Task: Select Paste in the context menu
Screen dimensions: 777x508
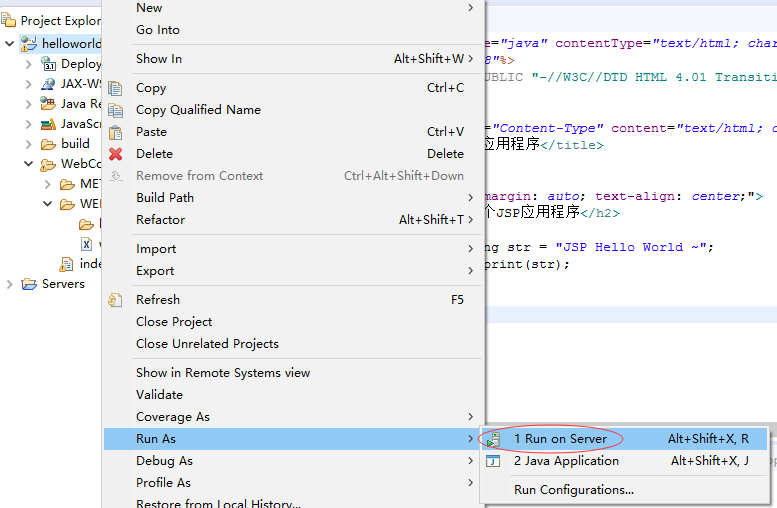Action: 292,132
